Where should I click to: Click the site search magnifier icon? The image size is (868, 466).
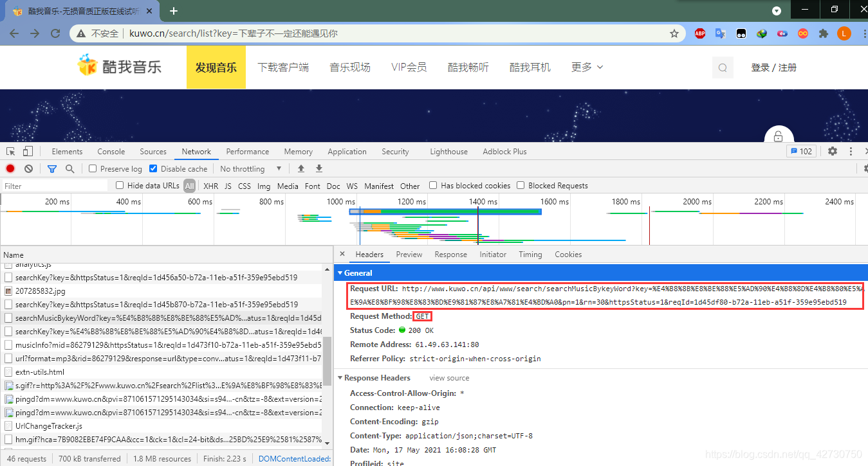(723, 67)
